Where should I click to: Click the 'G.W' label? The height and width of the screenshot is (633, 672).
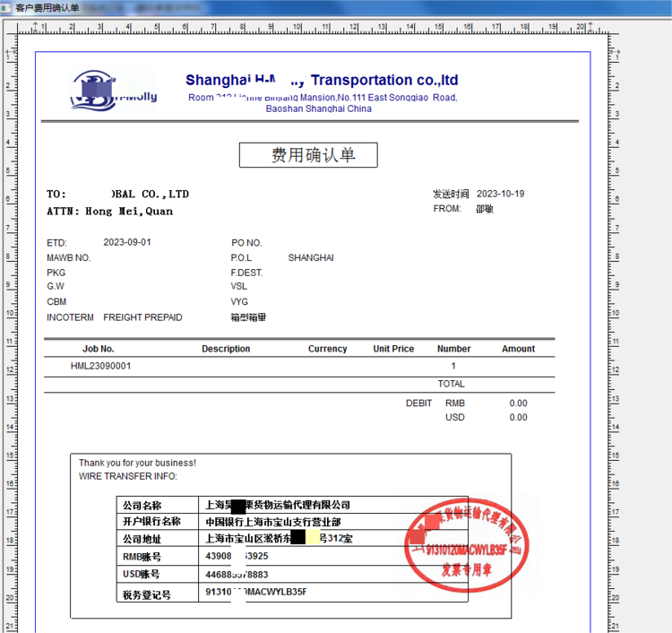point(56,286)
